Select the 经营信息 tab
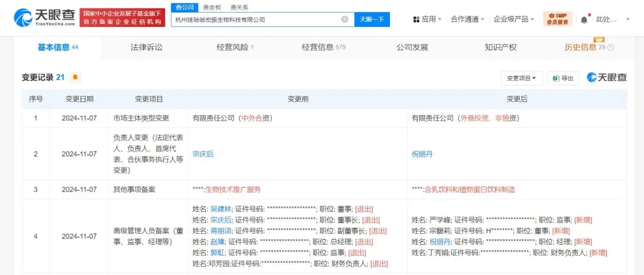Image resolution: width=644 pixels, height=275 pixels. (324, 47)
